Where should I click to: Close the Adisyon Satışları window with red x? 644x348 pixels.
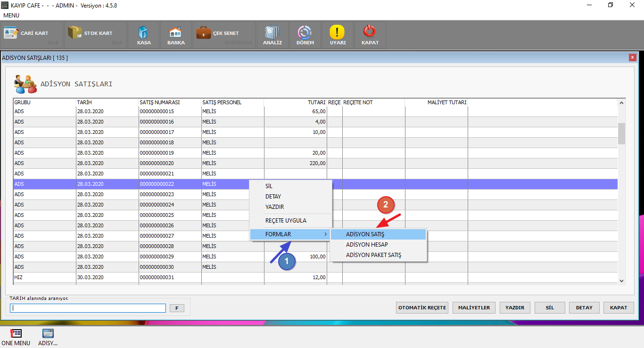(632, 58)
